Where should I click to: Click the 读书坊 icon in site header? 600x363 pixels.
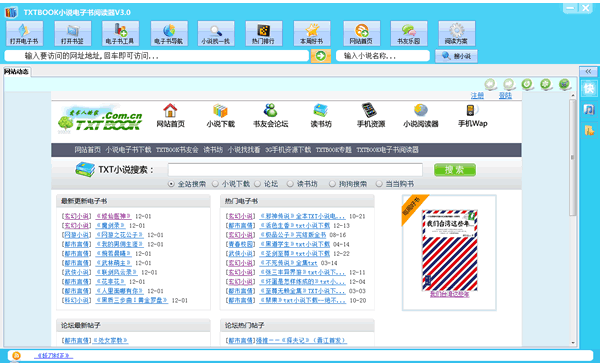point(321,116)
